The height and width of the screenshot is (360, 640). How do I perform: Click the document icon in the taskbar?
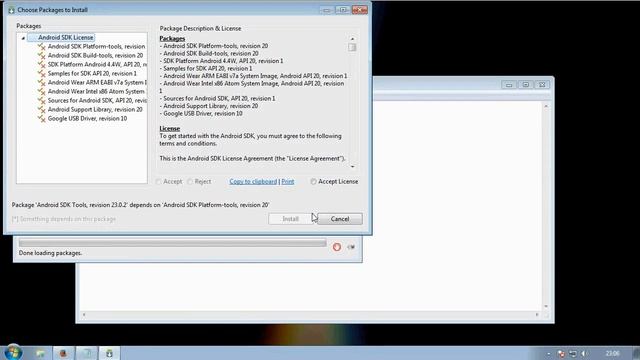pyautogui.click(x=86, y=353)
